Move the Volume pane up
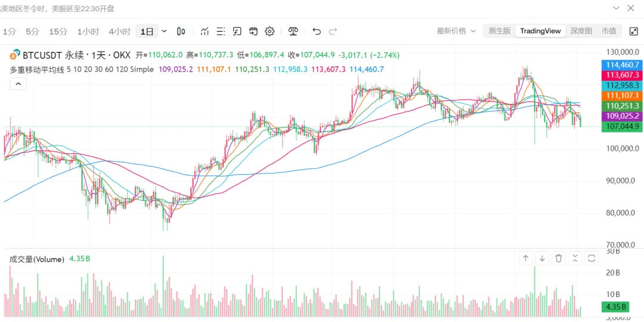This screenshot has height=322, width=644. [x=525, y=258]
